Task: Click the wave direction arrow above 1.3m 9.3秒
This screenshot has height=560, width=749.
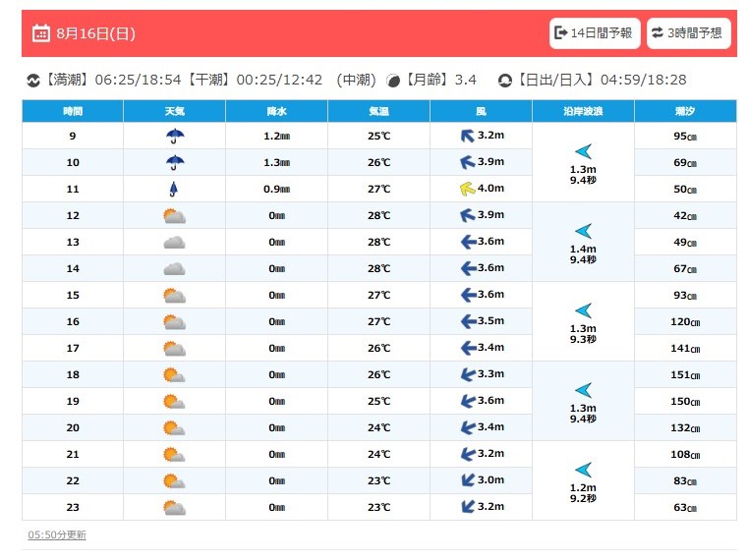Action: [583, 310]
